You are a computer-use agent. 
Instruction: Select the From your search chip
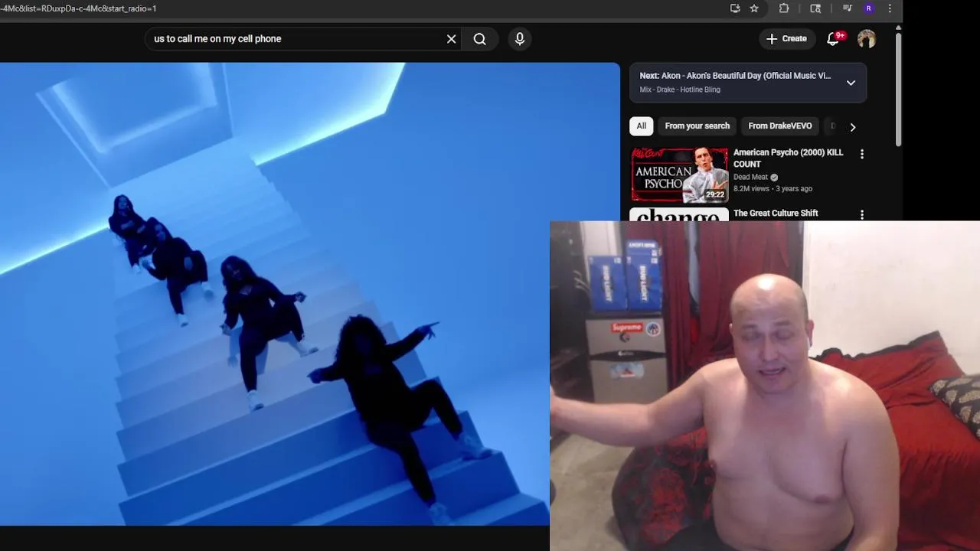697,126
